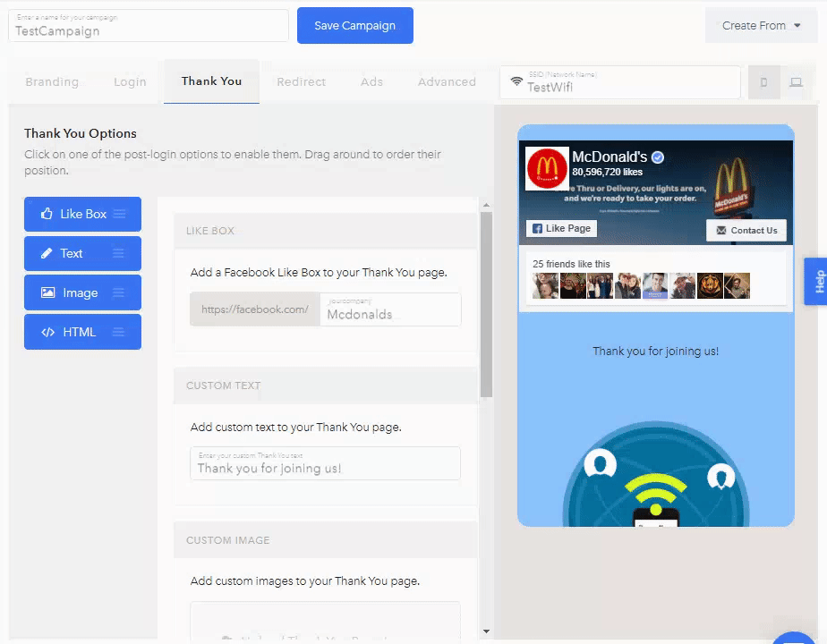
Task: Click the 80,596,720 likes text
Action: (607, 172)
